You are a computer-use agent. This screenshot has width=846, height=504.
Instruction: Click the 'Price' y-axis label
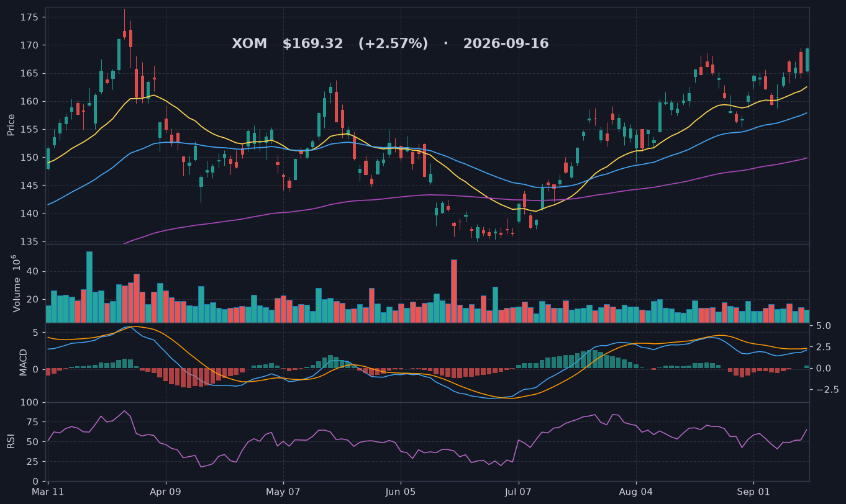pyautogui.click(x=11, y=125)
